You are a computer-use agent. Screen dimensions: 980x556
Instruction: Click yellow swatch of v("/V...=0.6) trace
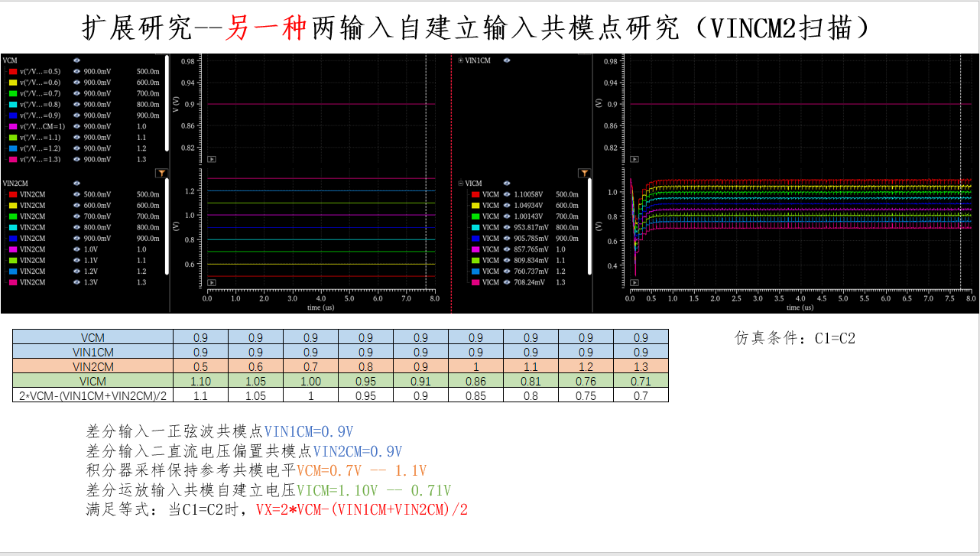[x=13, y=82]
